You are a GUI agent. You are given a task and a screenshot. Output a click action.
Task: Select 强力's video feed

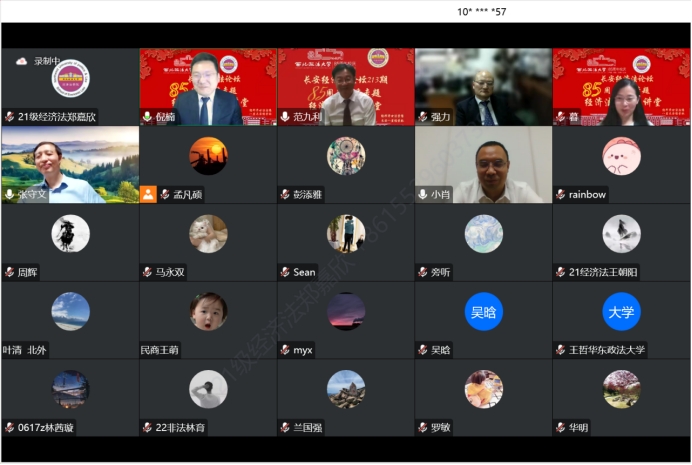point(484,85)
